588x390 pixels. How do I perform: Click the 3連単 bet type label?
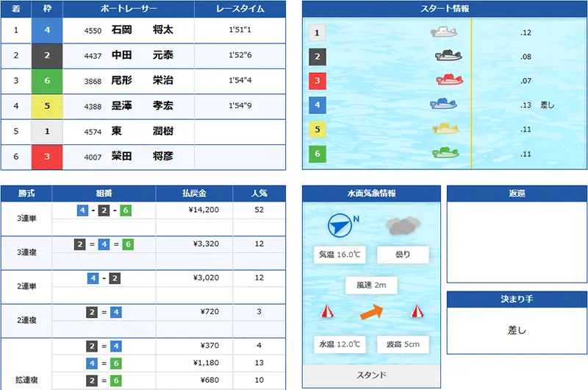(26, 219)
